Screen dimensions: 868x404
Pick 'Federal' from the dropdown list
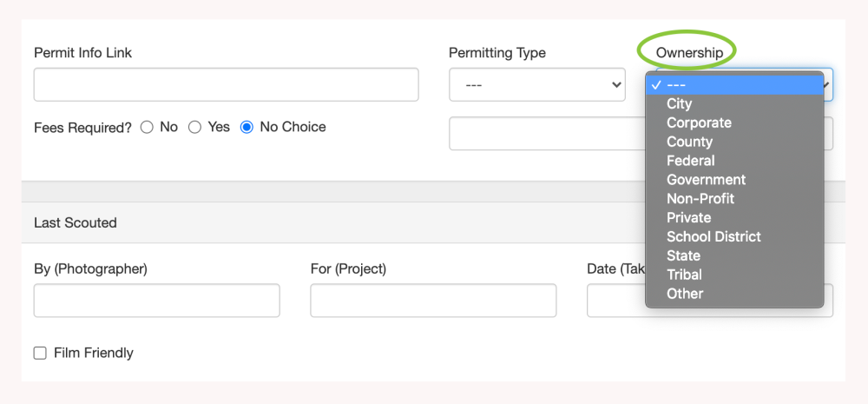[x=690, y=161]
